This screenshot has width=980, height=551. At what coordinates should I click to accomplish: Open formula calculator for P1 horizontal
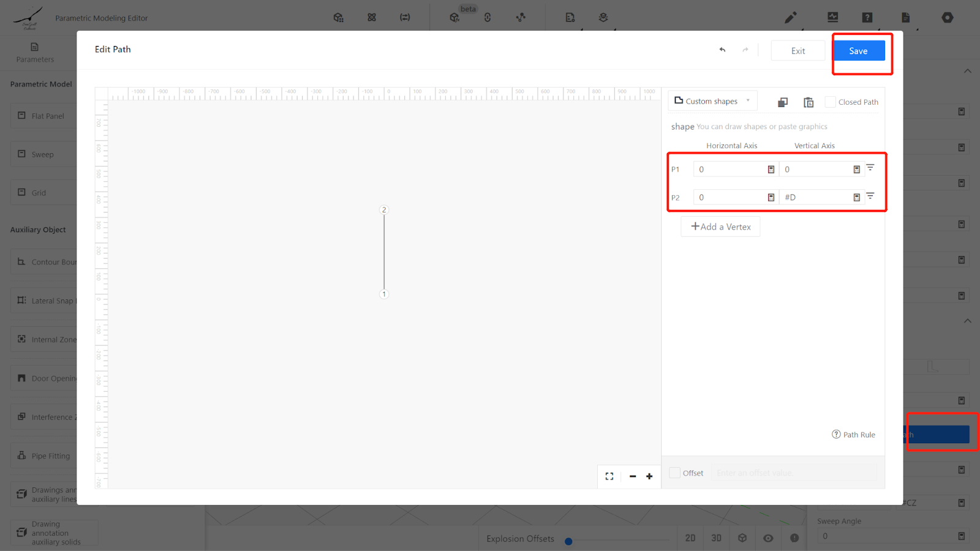771,170
